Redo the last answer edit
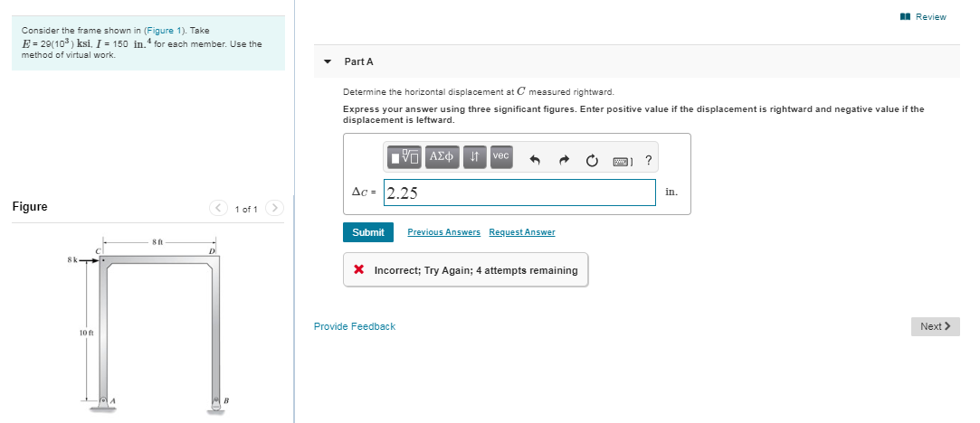The height and width of the screenshot is (423, 980). pyautogui.click(x=563, y=160)
